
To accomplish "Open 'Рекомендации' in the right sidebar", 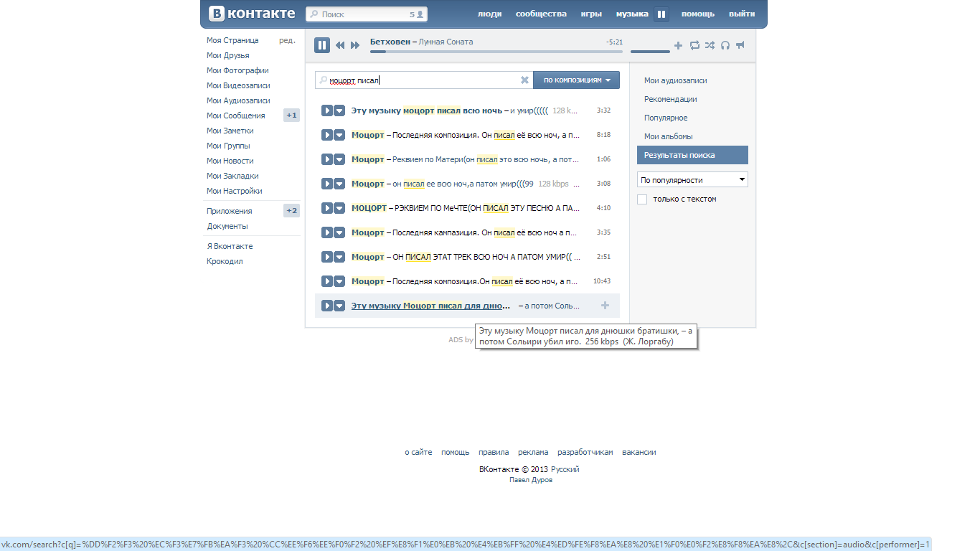I will pyautogui.click(x=670, y=99).
